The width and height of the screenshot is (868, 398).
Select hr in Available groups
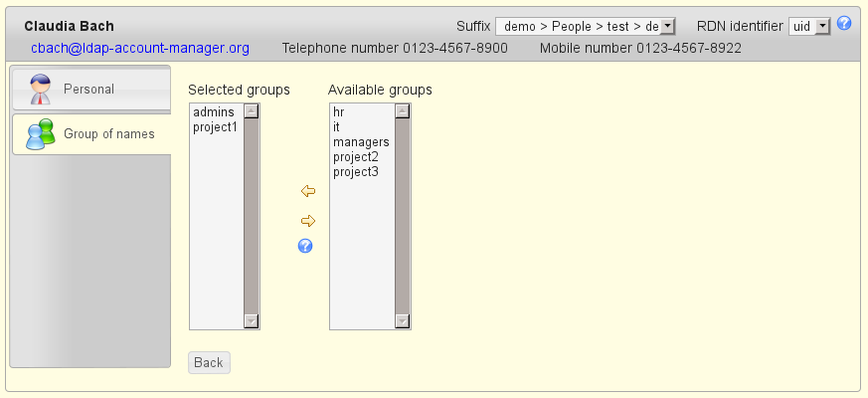(339, 112)
